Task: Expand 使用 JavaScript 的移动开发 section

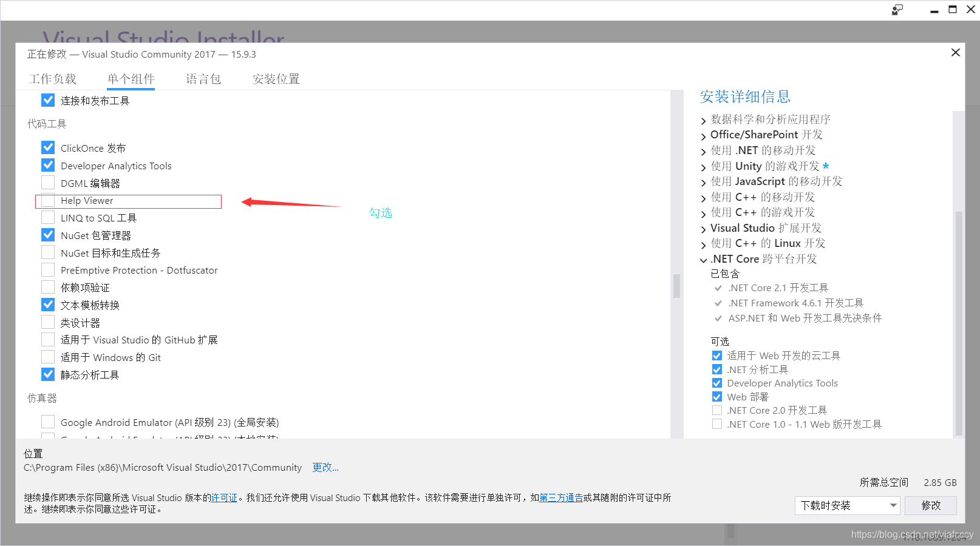Action: tap(704, 183)
